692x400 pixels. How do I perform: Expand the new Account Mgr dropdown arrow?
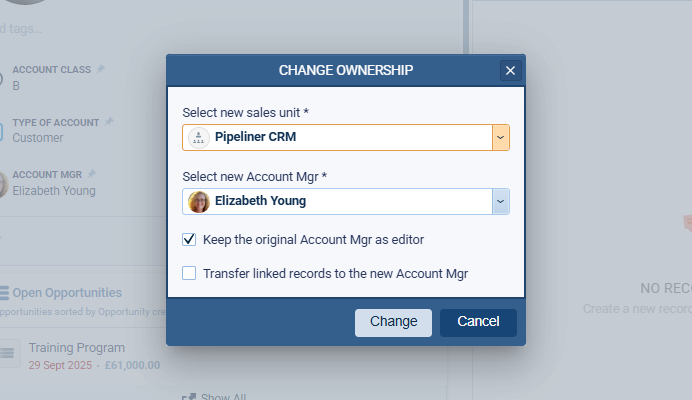[x=501, y=201]
